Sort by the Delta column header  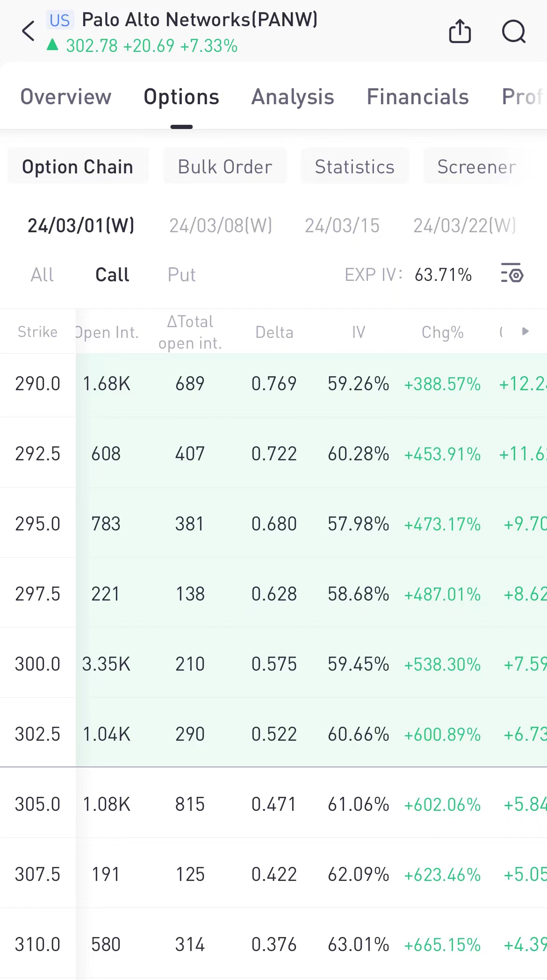274,332
